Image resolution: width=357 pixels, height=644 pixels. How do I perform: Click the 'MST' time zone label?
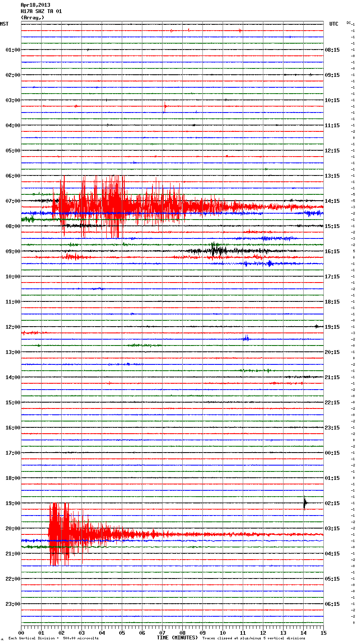tap(4, 24)
